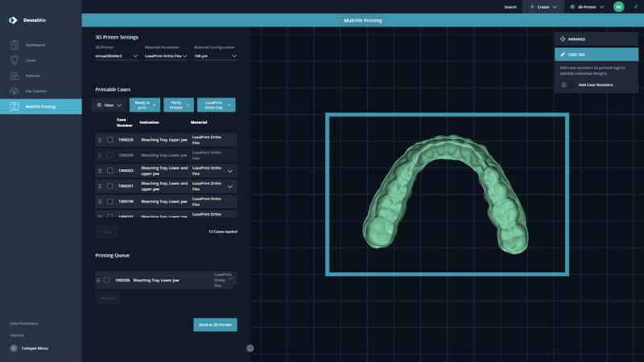The width and height of the screenshot is (644, 362).
Task: Click the Collapse Menu arrow icon
Action: pos(14,348)
